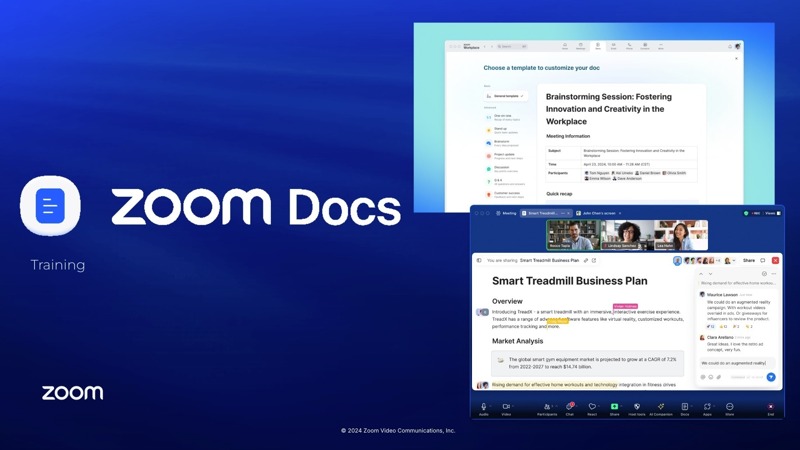Open More options in meeting toolbar

tap(730, 407)
